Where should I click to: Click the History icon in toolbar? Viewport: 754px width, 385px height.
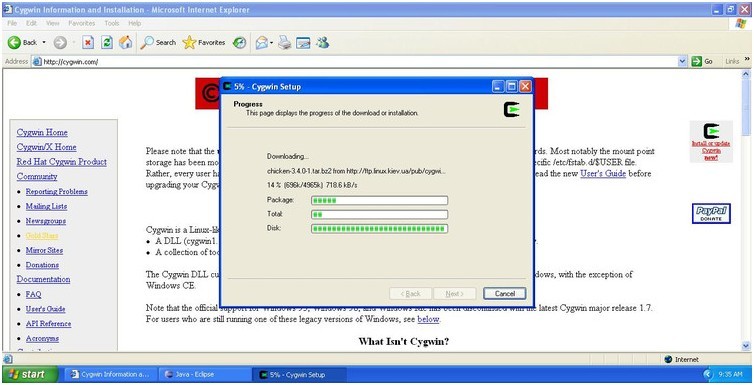pos(239,43)
